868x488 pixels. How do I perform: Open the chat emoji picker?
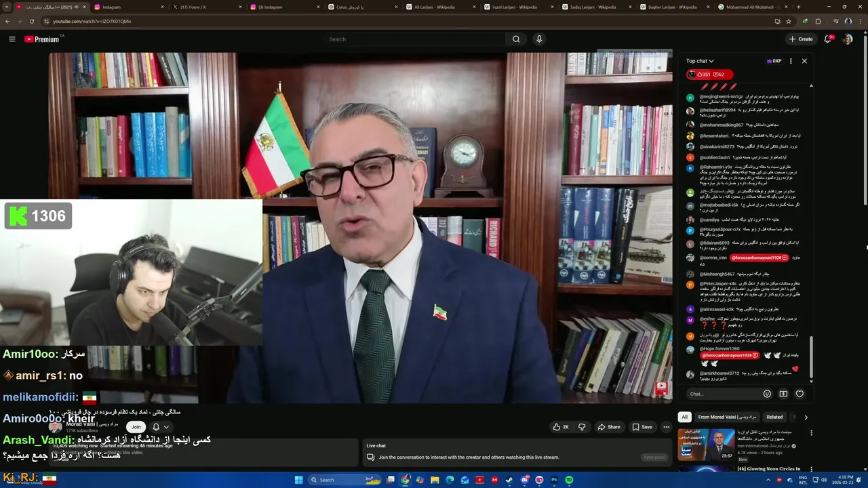coord(767,394)
